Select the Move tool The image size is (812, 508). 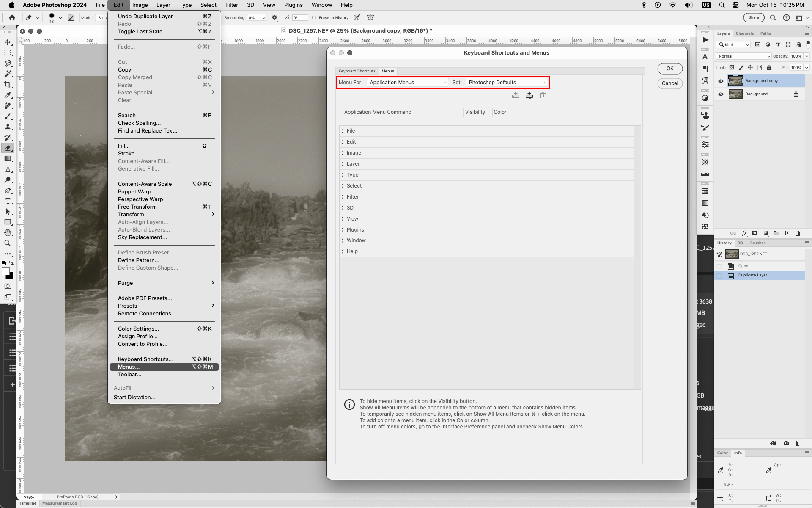[x=8, y=42]
